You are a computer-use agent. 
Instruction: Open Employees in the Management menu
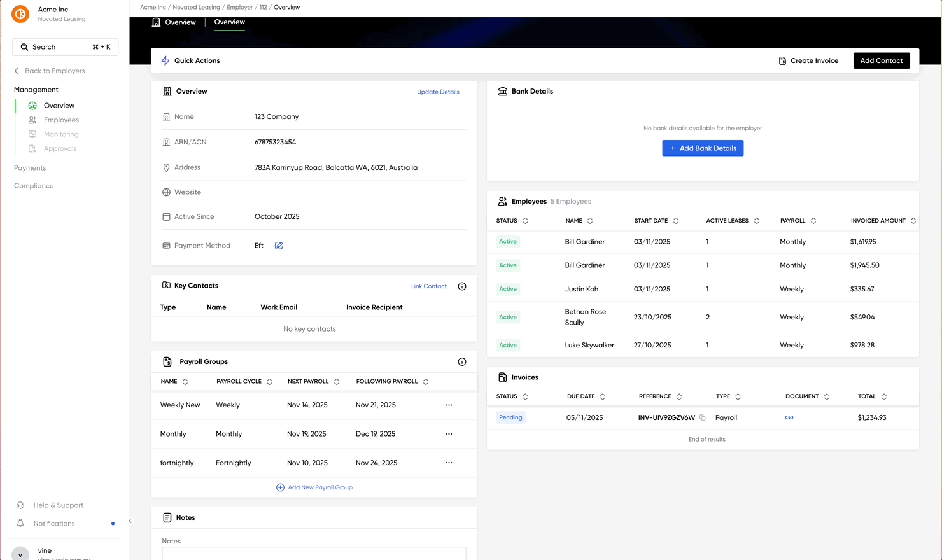click(x=61, y=120)
